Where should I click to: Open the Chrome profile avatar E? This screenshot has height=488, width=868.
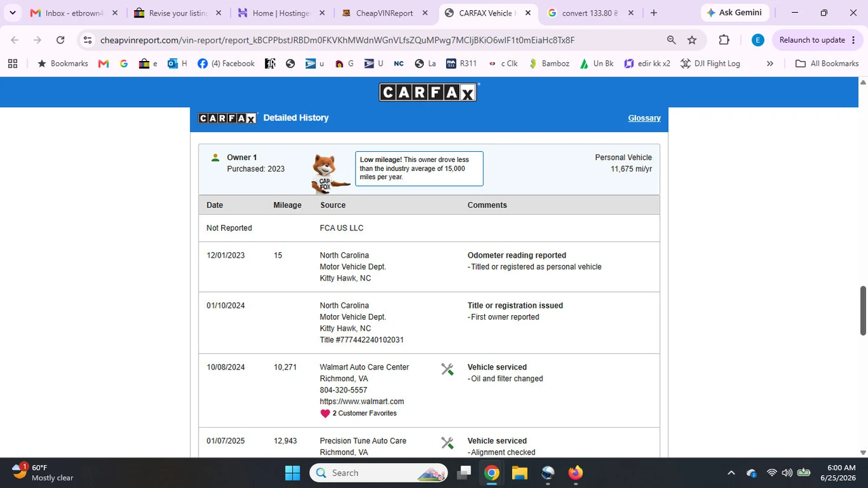(x=758, y=40)
